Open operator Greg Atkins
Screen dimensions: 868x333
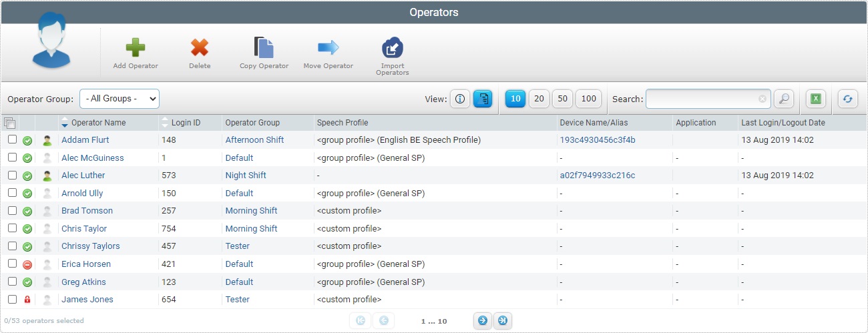coord(83,282)
